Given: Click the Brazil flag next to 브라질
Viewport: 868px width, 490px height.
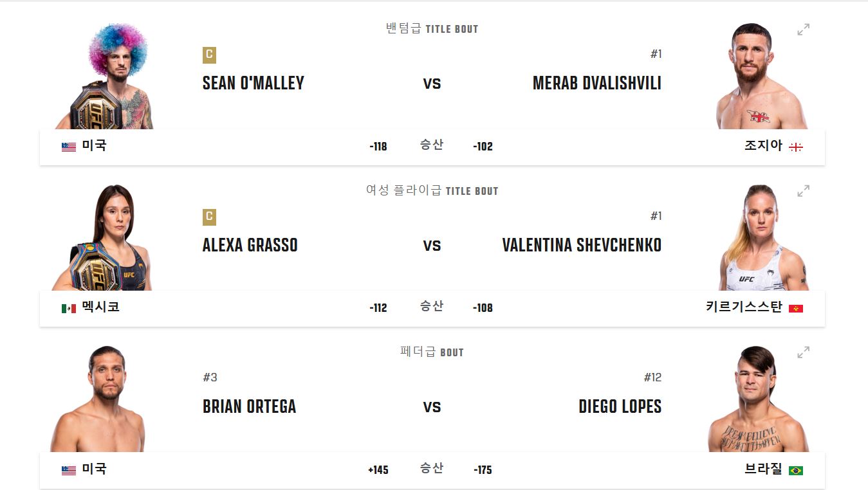Looking at the screenshot, I should click(796, 469).
